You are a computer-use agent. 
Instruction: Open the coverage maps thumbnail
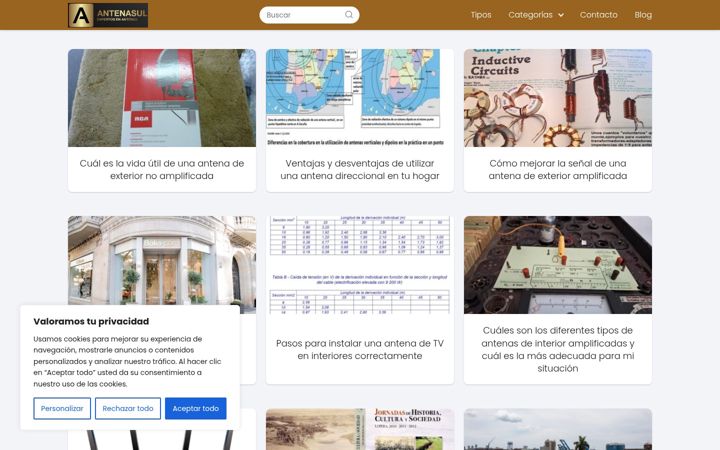tap(360, 98)
